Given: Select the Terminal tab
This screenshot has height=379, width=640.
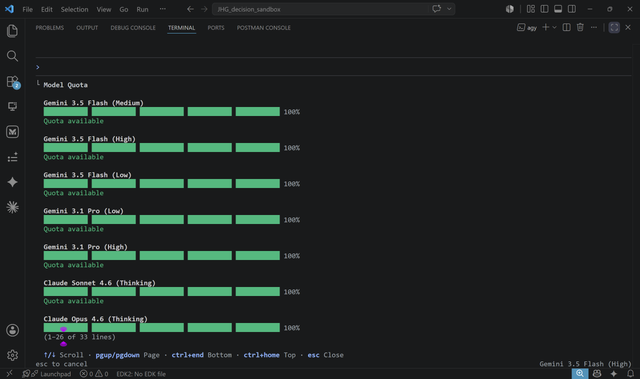Looking at the screenshot, I should point(182,28).
